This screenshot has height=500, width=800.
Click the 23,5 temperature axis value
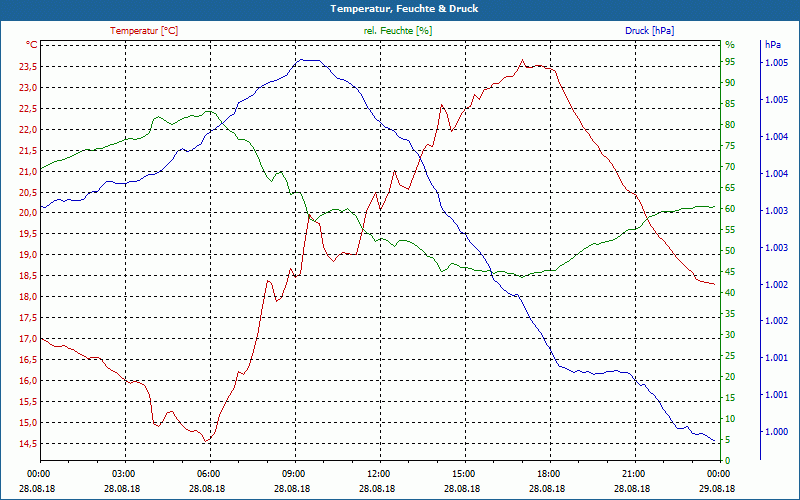click(x=28, y=66)
